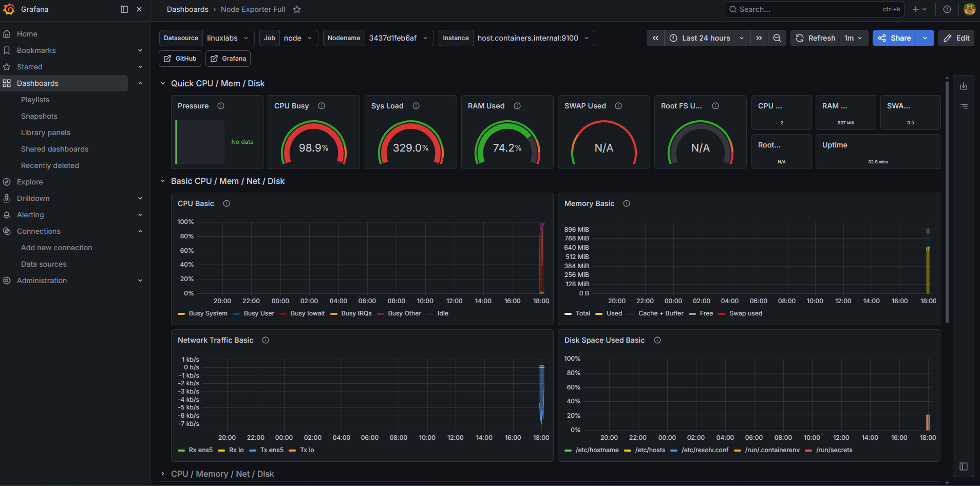Open the Last 24 hours time picker
980x486 pixels.
(707, 38)
